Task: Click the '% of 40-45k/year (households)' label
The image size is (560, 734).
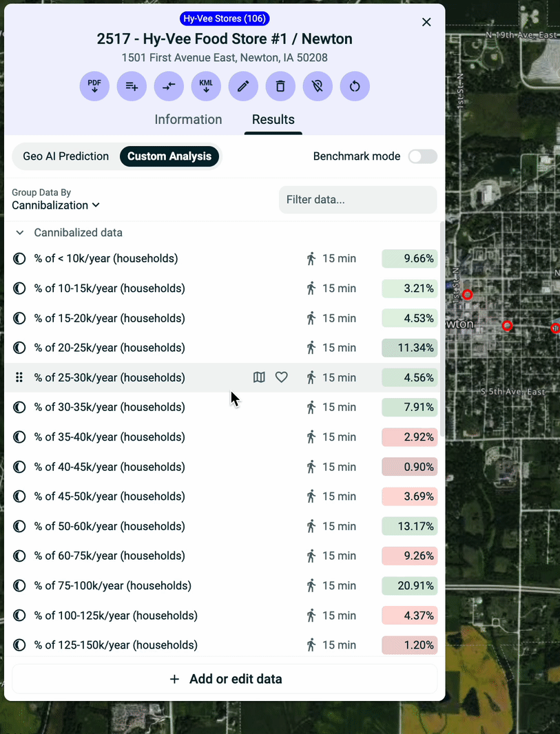Action: click(x=110, y=467)
